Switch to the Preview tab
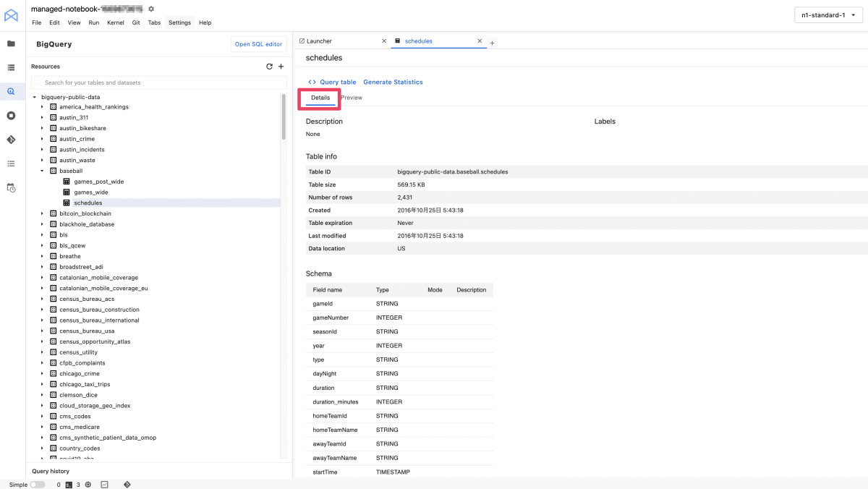868x489 pixels. pyautogui.click(x=352, y=98)
